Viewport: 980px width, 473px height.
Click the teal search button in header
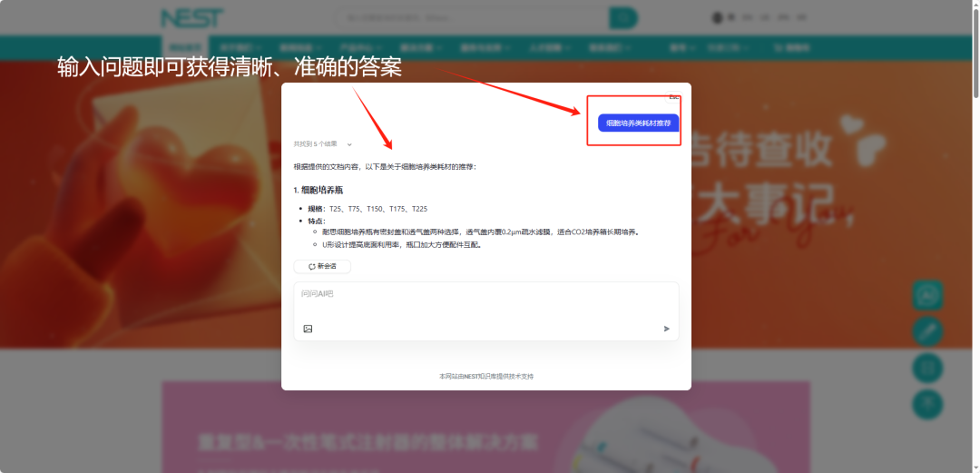(623, 17)
